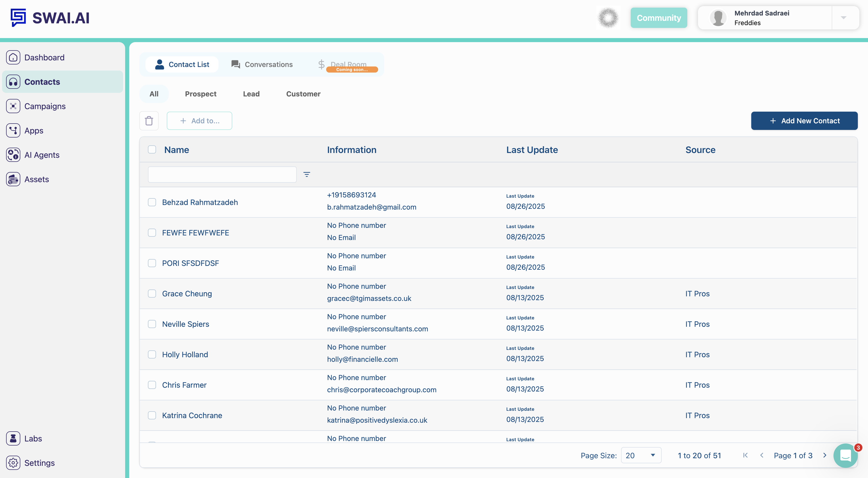
Task: Sort by the Name column header
Action: coord(177,150)
